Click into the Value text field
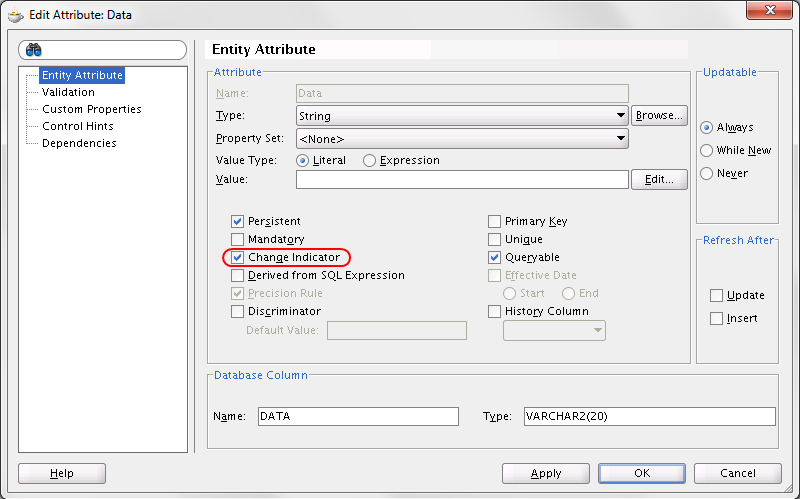800x499 pixels. tap(462, 180)
